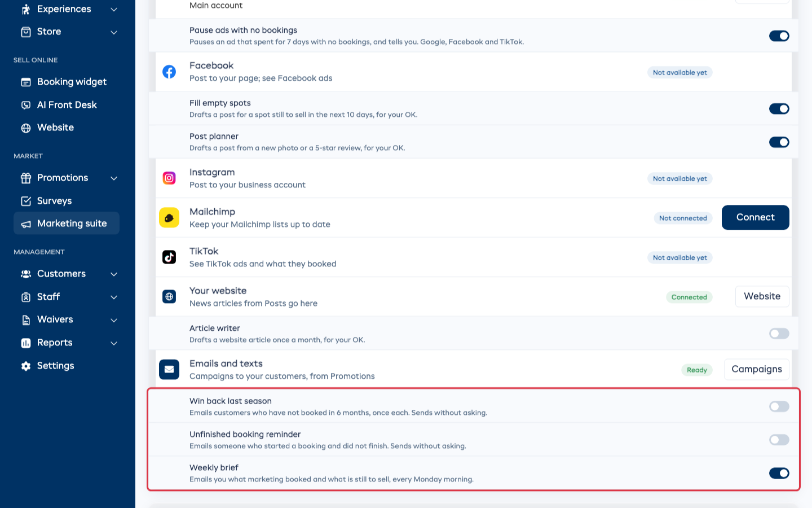Screen dimensions: 812x508
Task: Click the Website globe icon in sidebar
Action: tap(26, 128)
